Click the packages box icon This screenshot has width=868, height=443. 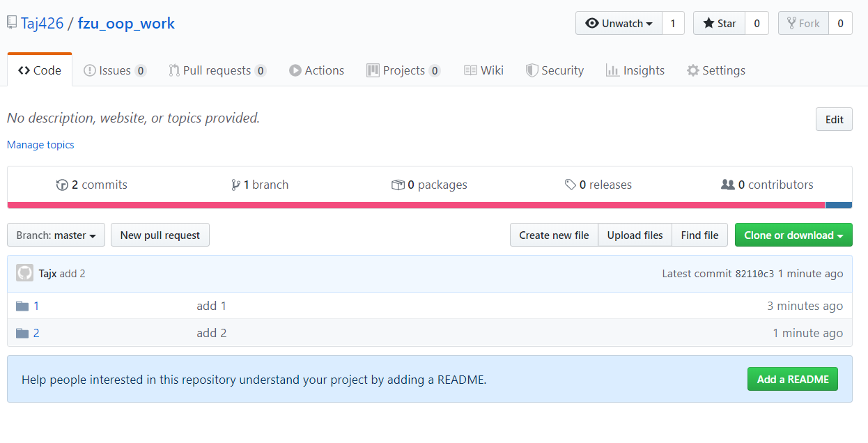pyautogui.click(x=398, y=185)
